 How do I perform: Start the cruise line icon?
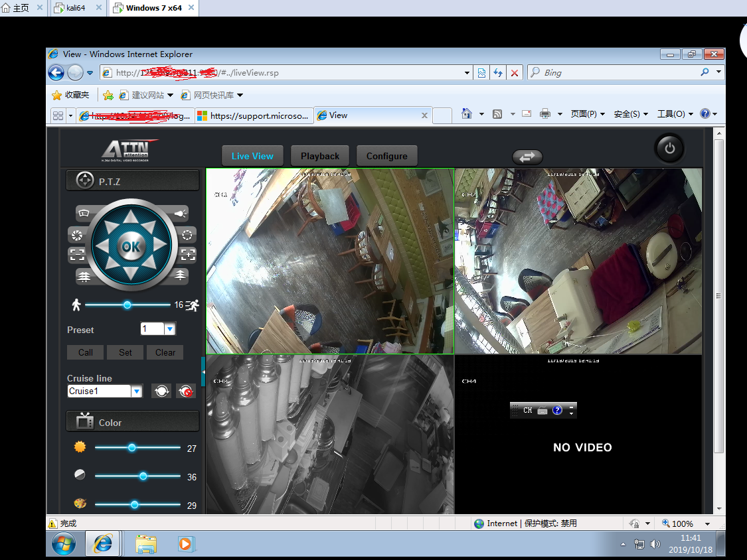click(161, 391)
